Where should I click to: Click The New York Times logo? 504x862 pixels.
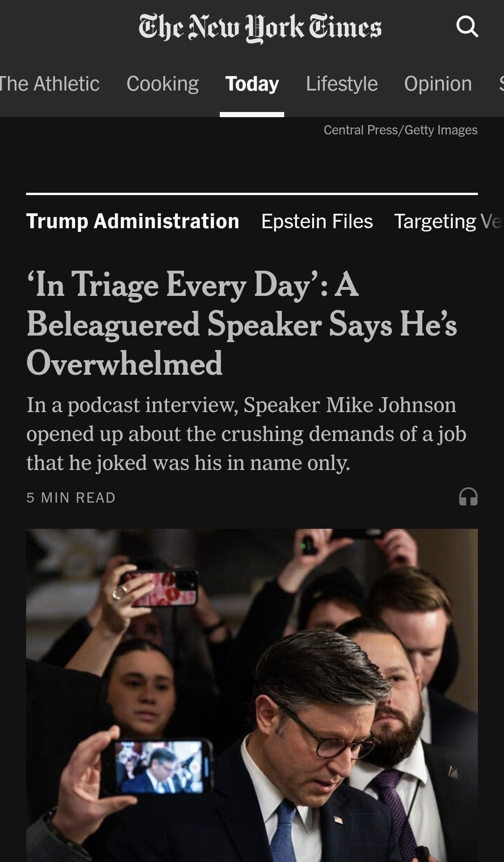click(260, 27)
